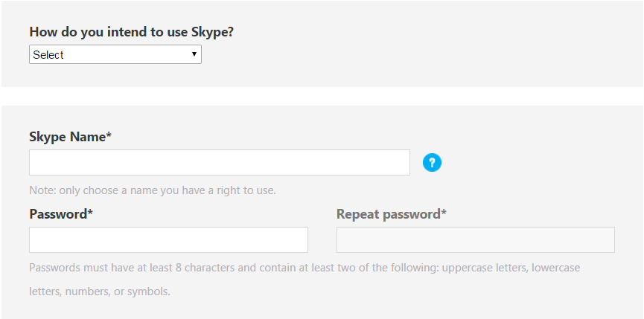
Task: Click the note about choosing a name
Action: 153,190
